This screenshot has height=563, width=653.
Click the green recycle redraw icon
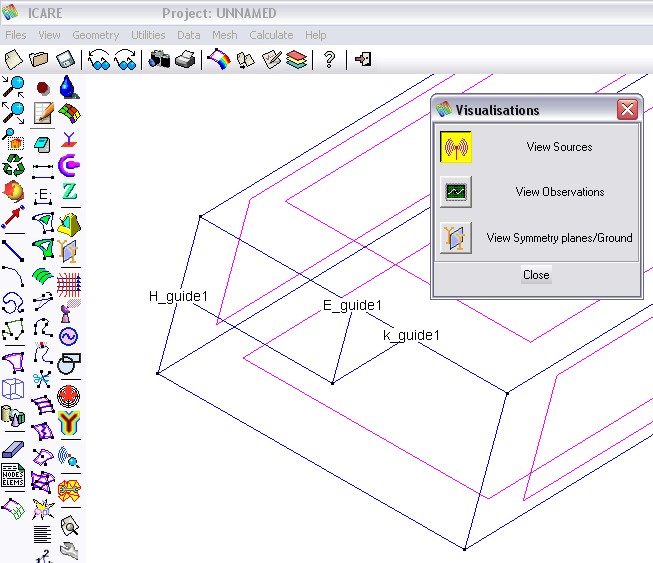tap(13, 165)
